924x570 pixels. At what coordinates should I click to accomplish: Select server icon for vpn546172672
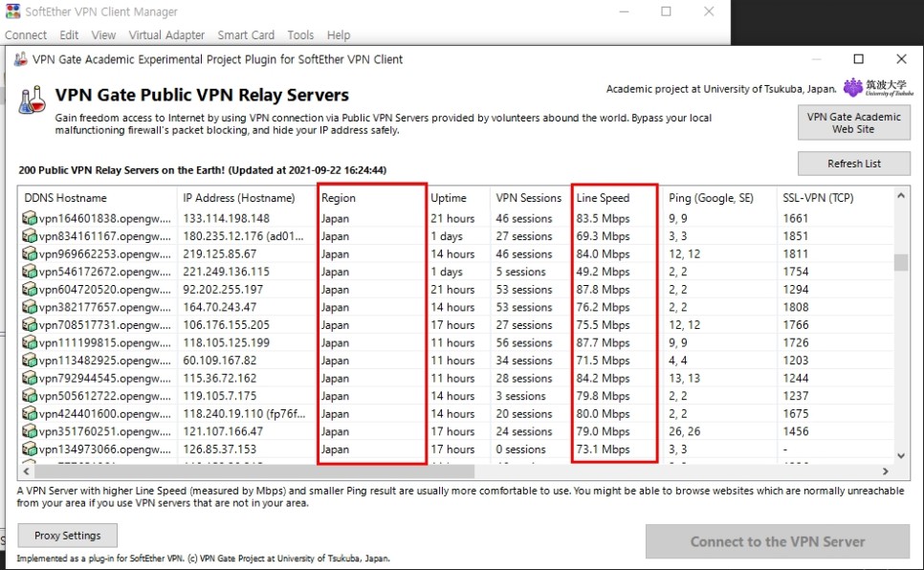point(30,272)
